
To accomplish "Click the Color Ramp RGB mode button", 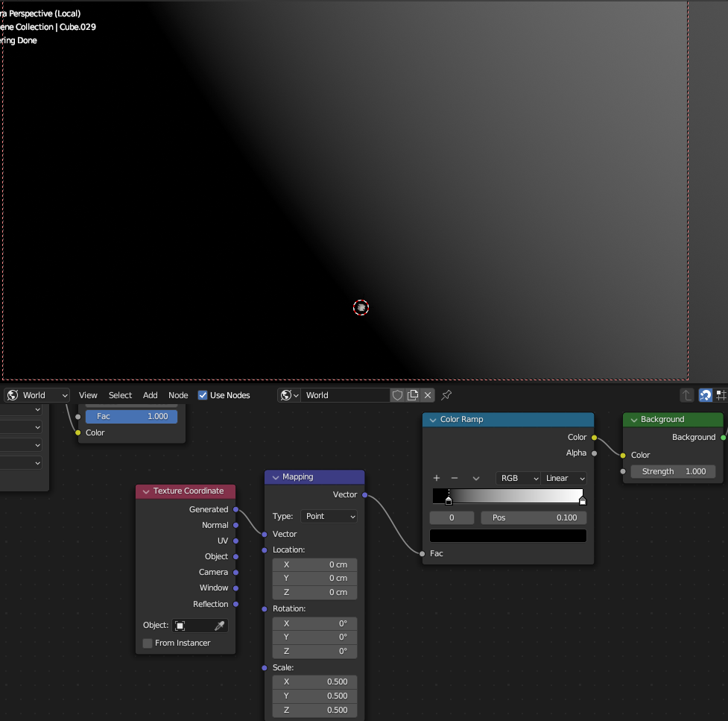I will pyautogui.click(x=518, y=478).
